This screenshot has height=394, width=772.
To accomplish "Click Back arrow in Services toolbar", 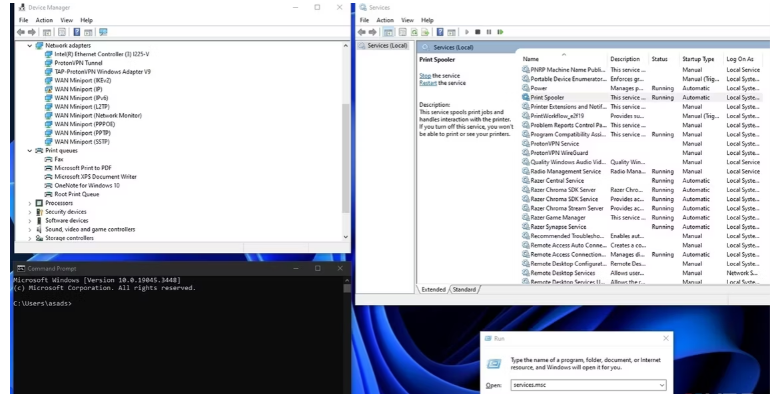I will pos(362,32).
